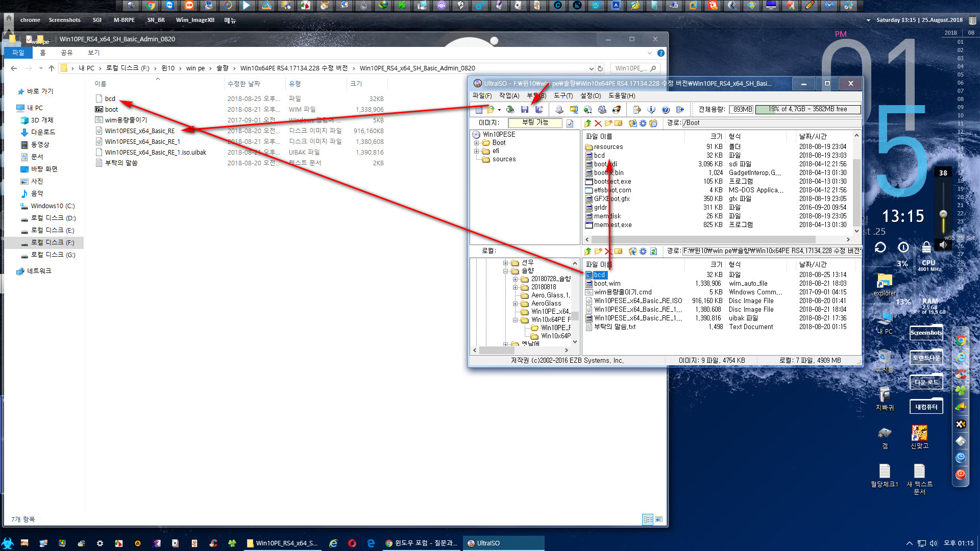This screenshot has height=551, width=980.
Task: Click the Explorer search box
Action: coord(635,68)
